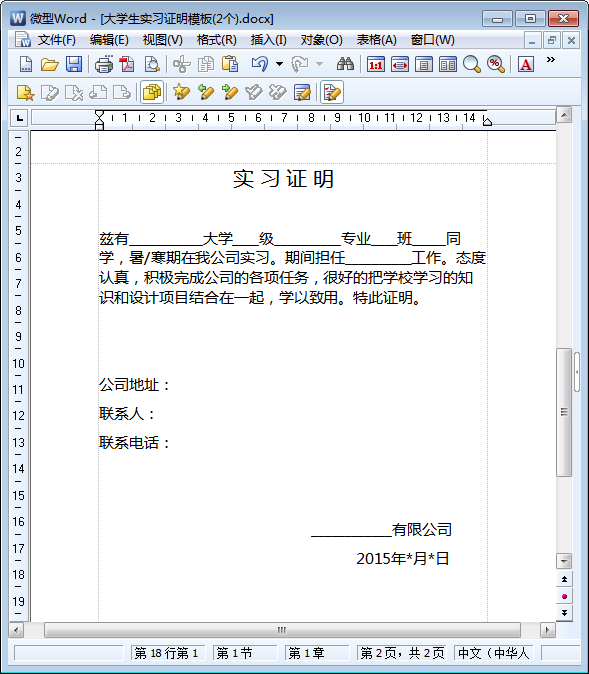
Task: Click vertical scrollbar down arrow
Action: (564, 561)
